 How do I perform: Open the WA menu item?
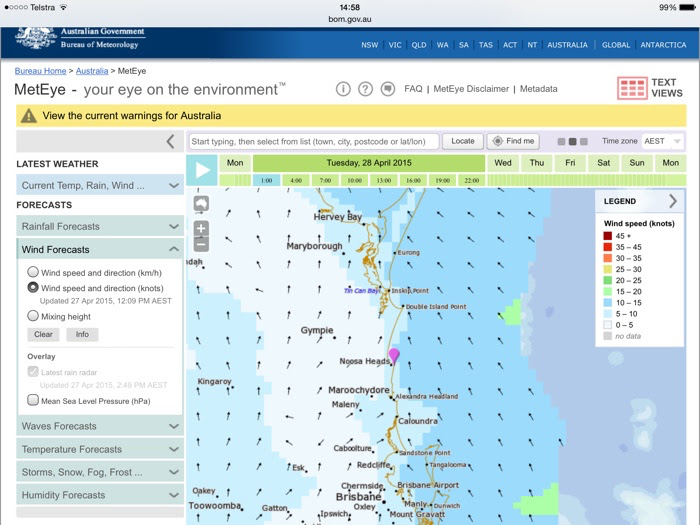point(442,45)
